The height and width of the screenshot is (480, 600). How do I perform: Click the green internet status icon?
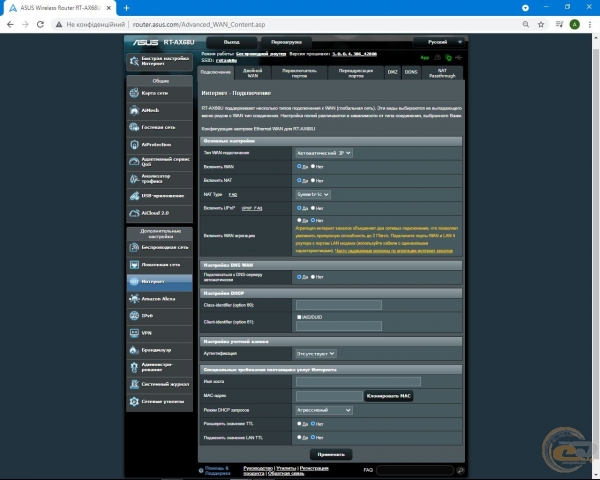448,58
